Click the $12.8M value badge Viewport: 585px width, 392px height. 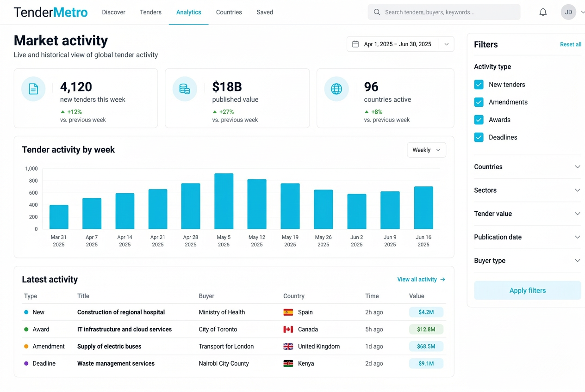click(426, 329)
